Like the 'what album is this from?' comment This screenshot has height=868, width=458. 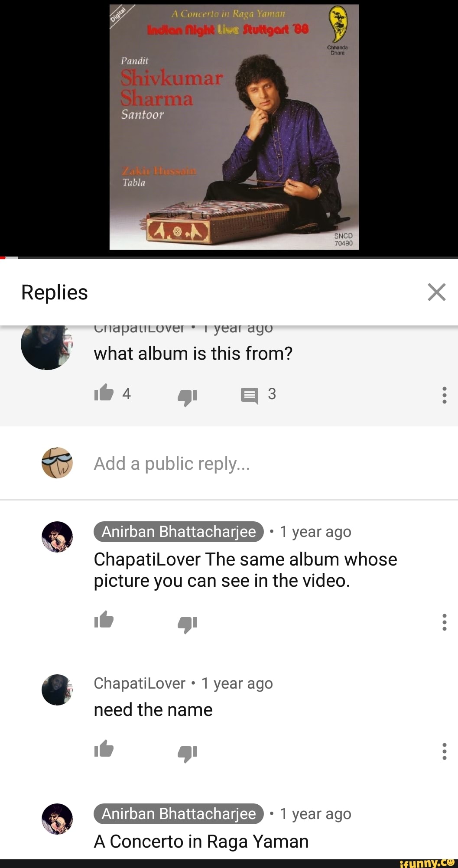pos(104,393)
